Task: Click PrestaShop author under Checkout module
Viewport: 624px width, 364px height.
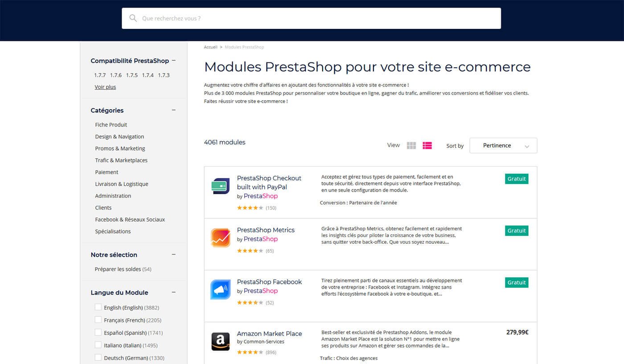Action: click(261, 196)
